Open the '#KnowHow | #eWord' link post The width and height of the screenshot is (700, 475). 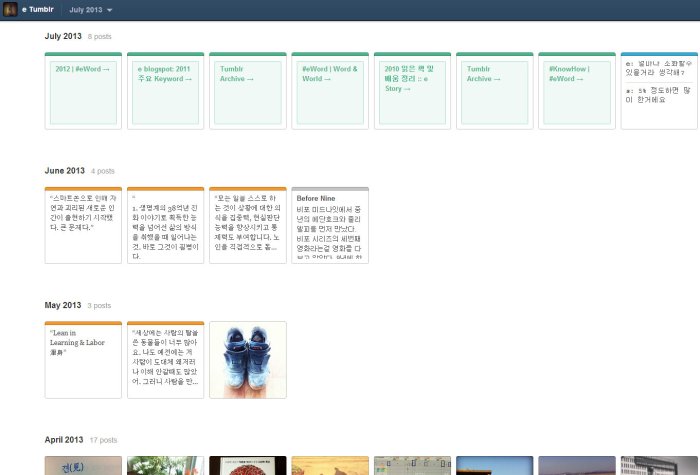click(577, 91)
